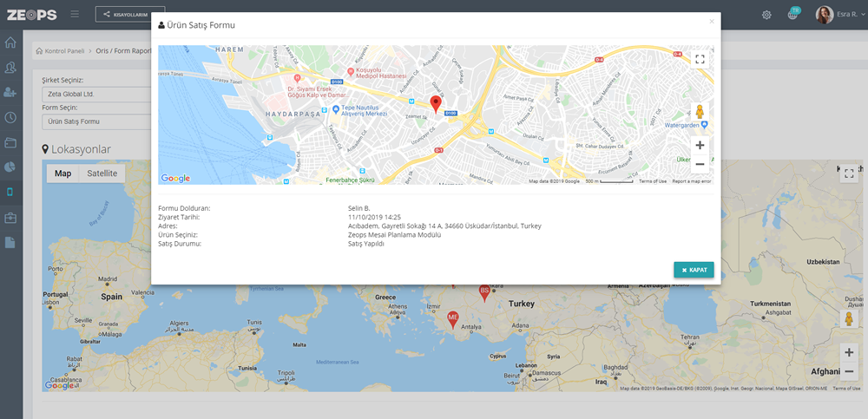Open the Şirket Seçiniz dropdown showing Zeta Global Ltd.
This screenshot has height=419, width=868.
click(x=97, y=94)
